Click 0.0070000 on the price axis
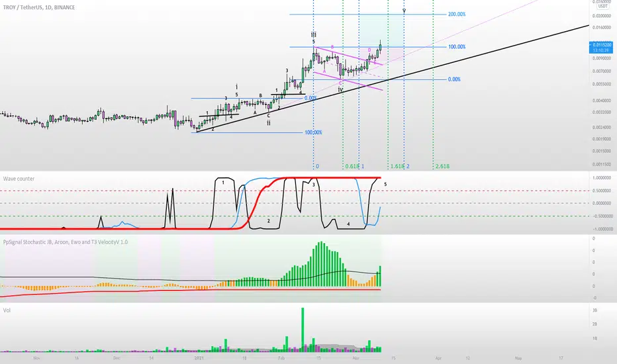Image resolution: width=617 pixels, height=364 pixels. tap(602, 71)
